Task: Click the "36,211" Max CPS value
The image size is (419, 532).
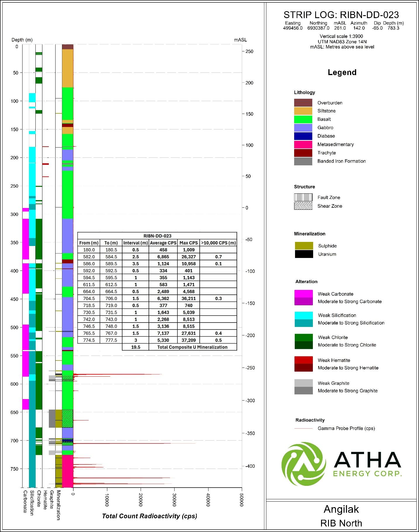Action: click(x=189, y=299)
